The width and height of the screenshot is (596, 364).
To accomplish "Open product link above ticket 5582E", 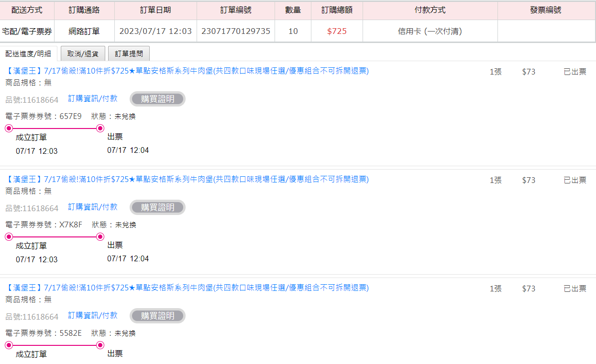I will coord(187,288).
